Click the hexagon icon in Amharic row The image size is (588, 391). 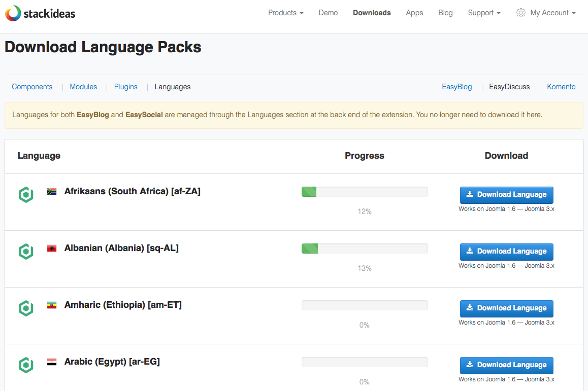(26, 308)
